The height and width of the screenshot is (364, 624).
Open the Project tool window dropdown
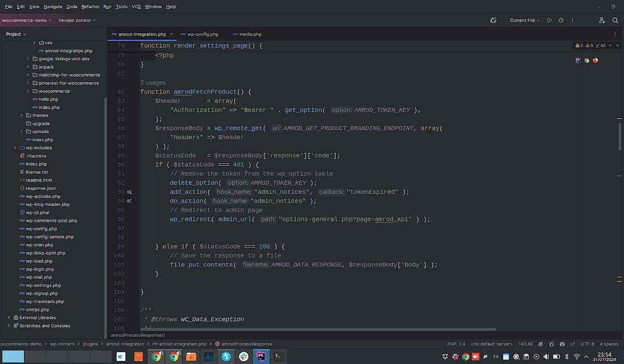click(16, 34)
